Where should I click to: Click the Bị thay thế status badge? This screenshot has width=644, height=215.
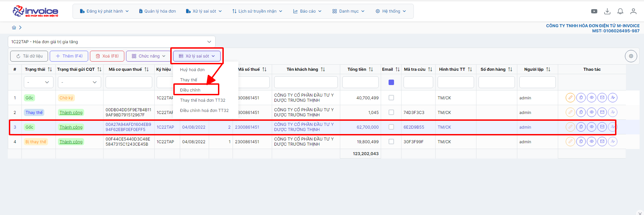coord(36,142)
